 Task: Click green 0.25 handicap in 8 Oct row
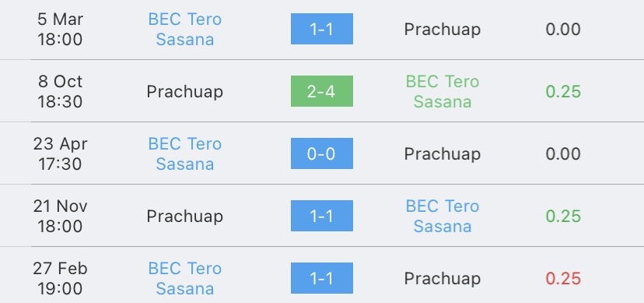pos(563,91)
